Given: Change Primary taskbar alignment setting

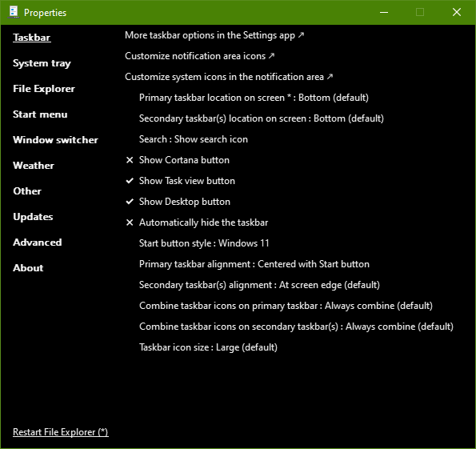Looking at the screenshot, I should click(254, 264).
